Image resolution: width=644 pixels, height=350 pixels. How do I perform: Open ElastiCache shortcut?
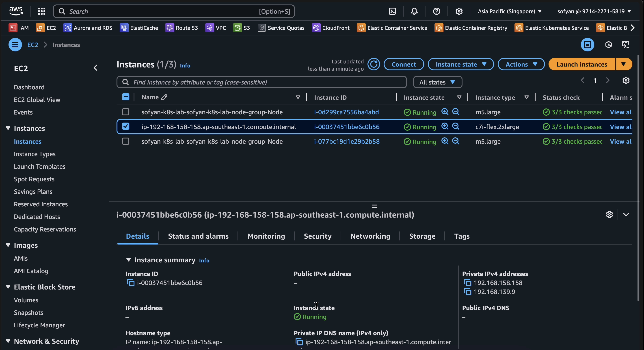tap(139, 28)
